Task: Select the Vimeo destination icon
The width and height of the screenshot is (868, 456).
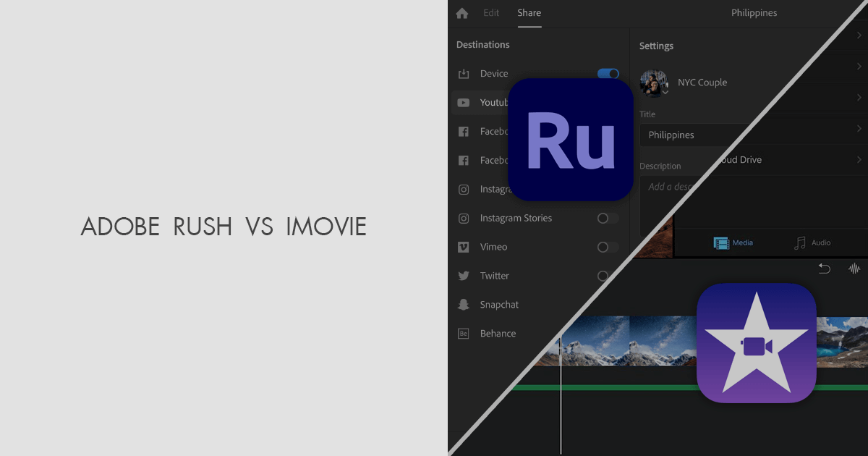Action: click(x=463, y=247)
